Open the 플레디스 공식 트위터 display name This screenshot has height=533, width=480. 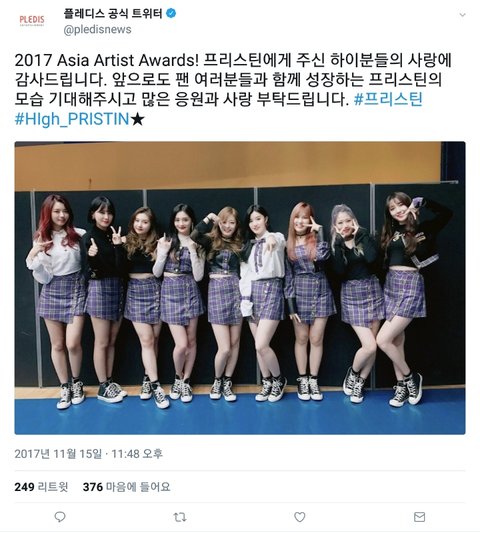click(113, 14)
